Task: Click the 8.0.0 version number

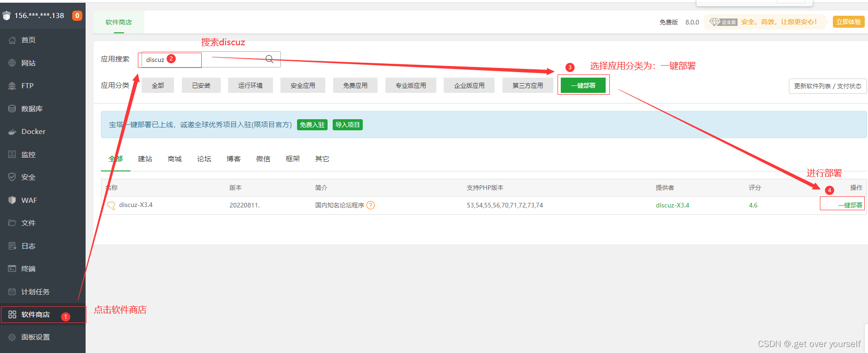Action: coord(692,22)
